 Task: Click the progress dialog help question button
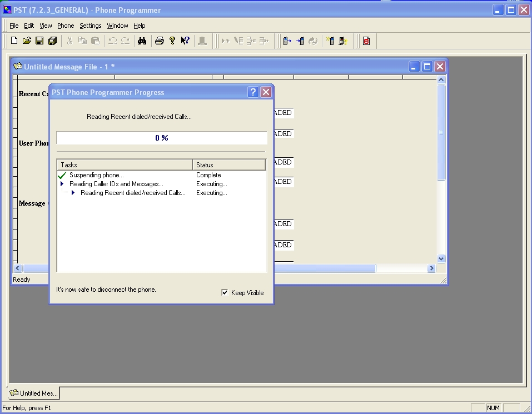[x=253, y=92]
